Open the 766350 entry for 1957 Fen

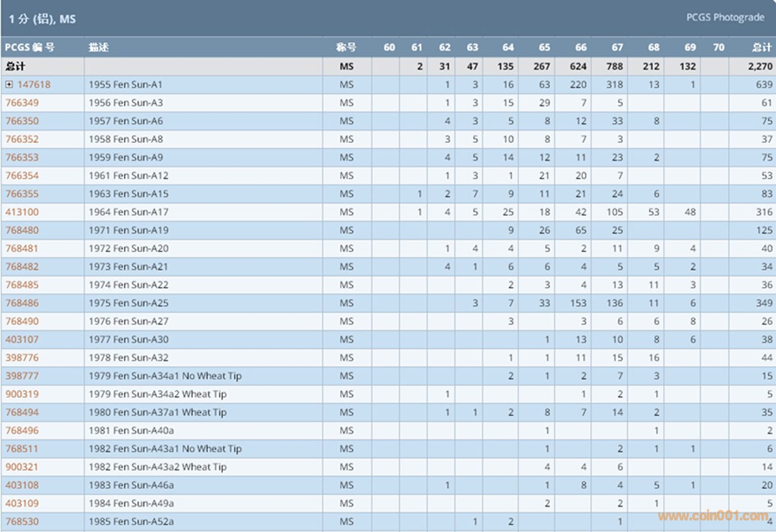[x=22, y=121]
